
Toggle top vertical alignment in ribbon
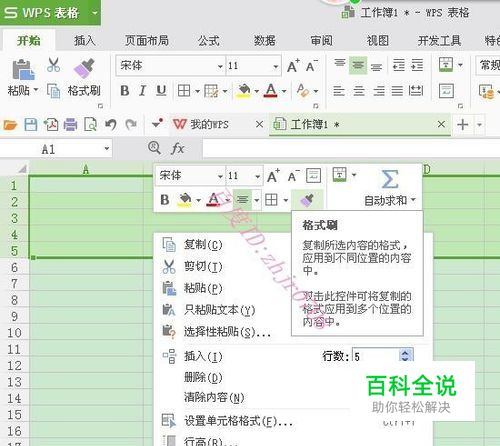(340, 63)
